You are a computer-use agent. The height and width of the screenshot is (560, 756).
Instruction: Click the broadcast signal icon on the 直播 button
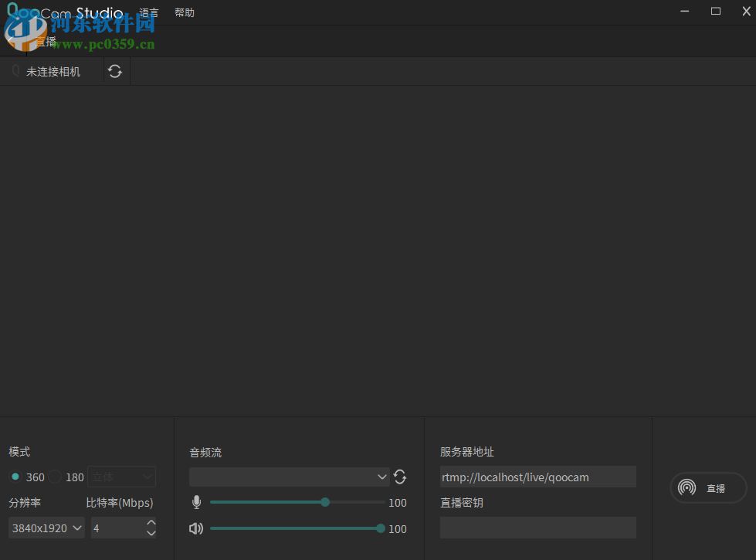click(687, 487)
